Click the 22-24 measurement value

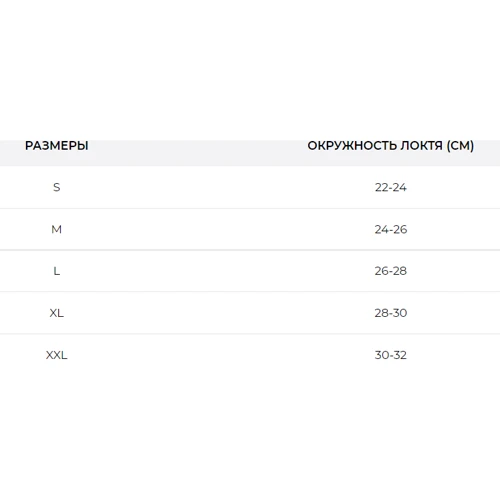391,187
